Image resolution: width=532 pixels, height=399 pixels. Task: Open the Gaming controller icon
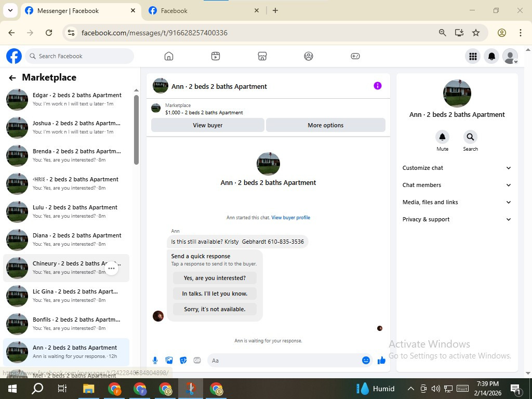[355, 56]
